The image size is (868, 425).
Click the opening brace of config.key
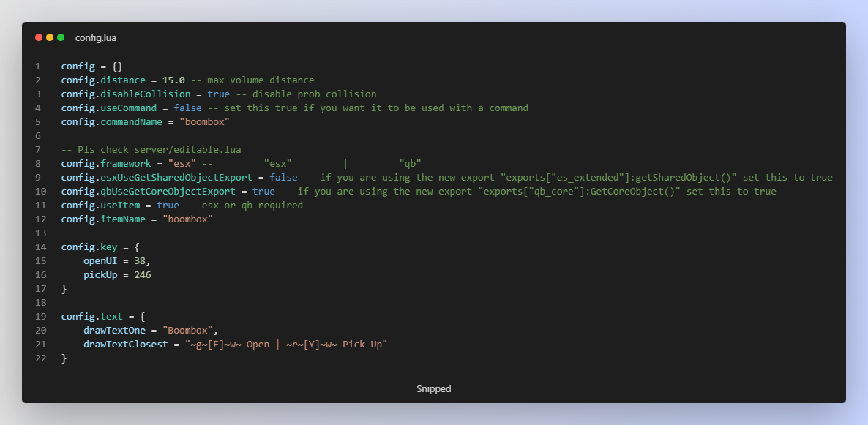click(x=137, y=247)
